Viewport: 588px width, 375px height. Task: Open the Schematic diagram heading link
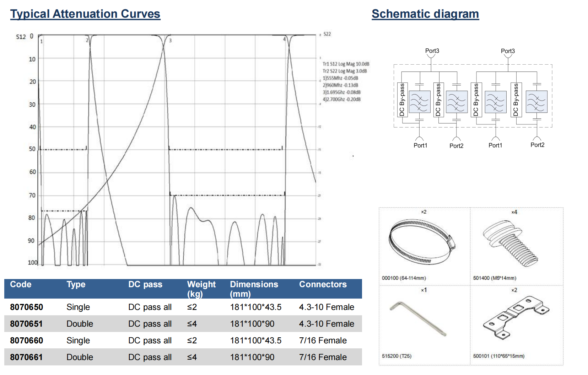click(425, 14)
